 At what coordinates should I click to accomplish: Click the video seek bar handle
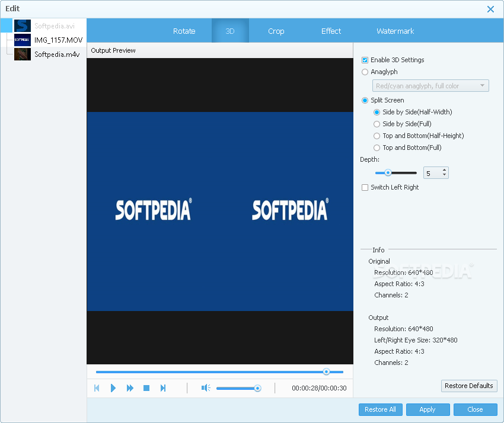(326, 371)
